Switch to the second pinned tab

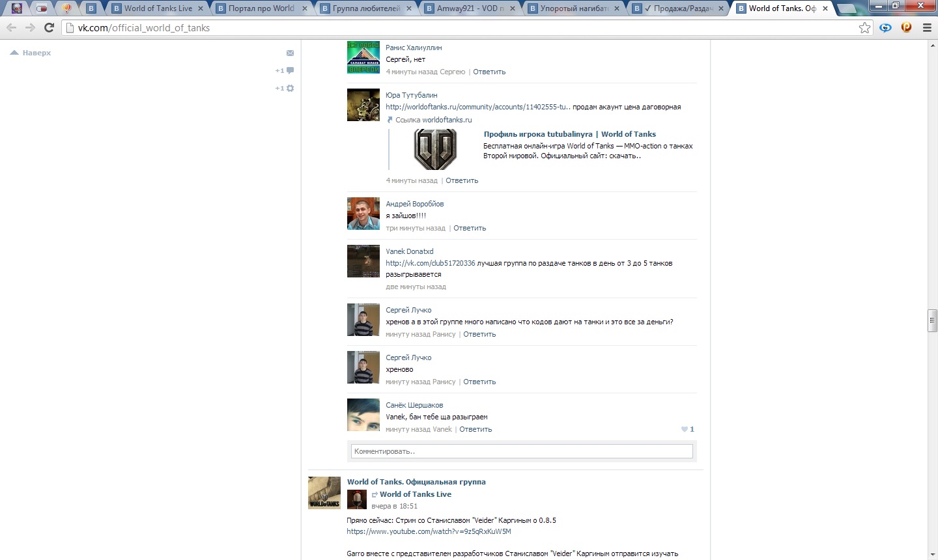(42, 8)
